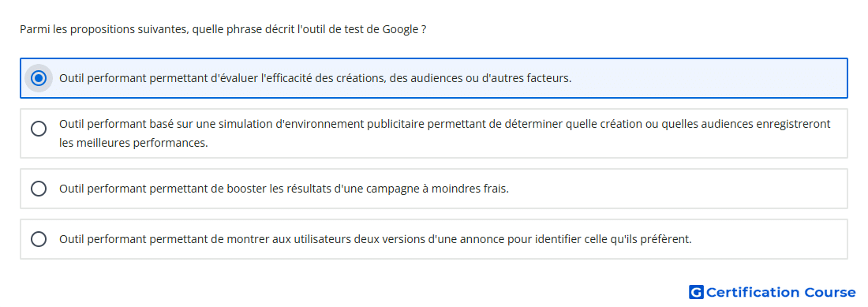
Task: Pick the radio for 'deux versions d'une annonce'
Action: 39,239
